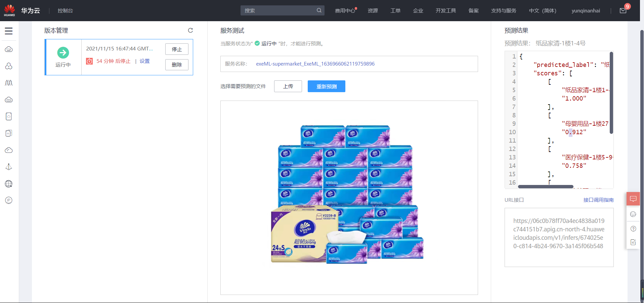Viewport: 644px width, 303px height.
Task: Click the floating note-edit icon
Action: [633, 242]
